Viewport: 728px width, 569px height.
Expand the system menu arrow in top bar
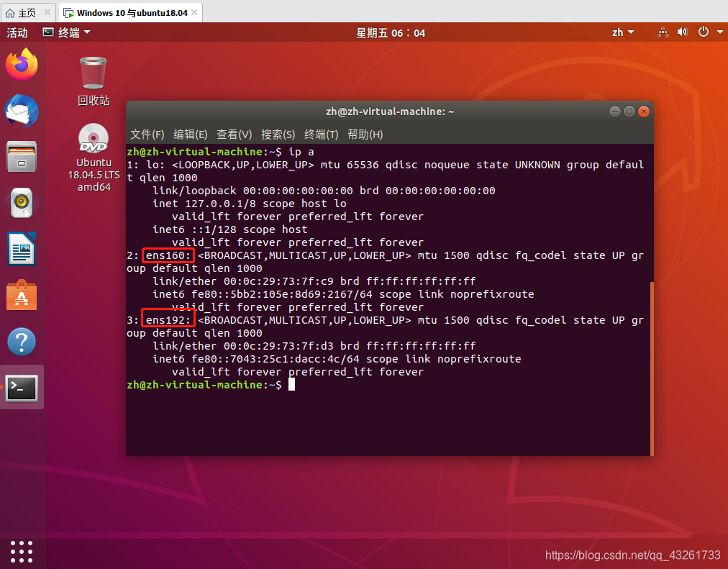(720, 32)
